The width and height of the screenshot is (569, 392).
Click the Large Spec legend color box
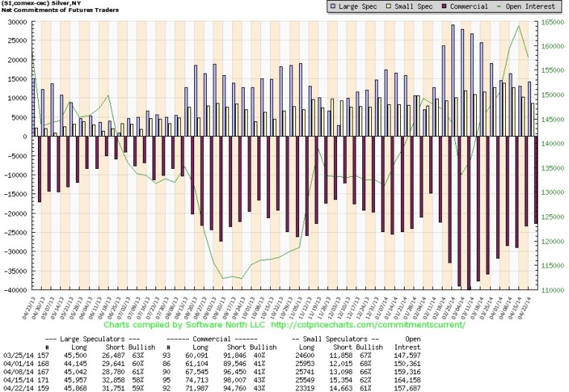[332, 7]
